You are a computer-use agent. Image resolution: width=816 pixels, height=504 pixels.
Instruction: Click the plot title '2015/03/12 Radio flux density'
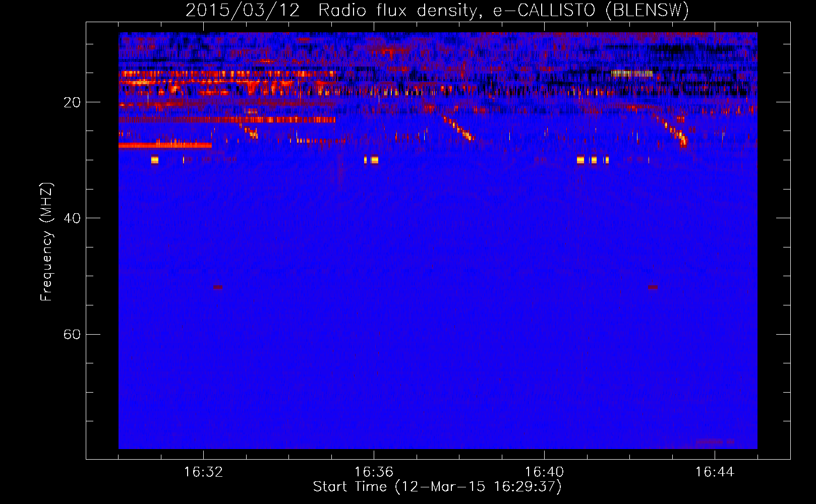[437, 10]
